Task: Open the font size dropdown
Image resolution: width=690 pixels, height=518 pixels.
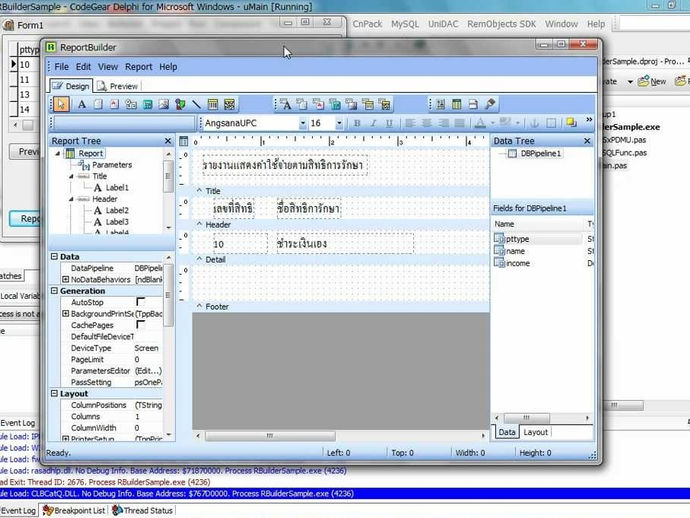Action: (x=339, y=123)
